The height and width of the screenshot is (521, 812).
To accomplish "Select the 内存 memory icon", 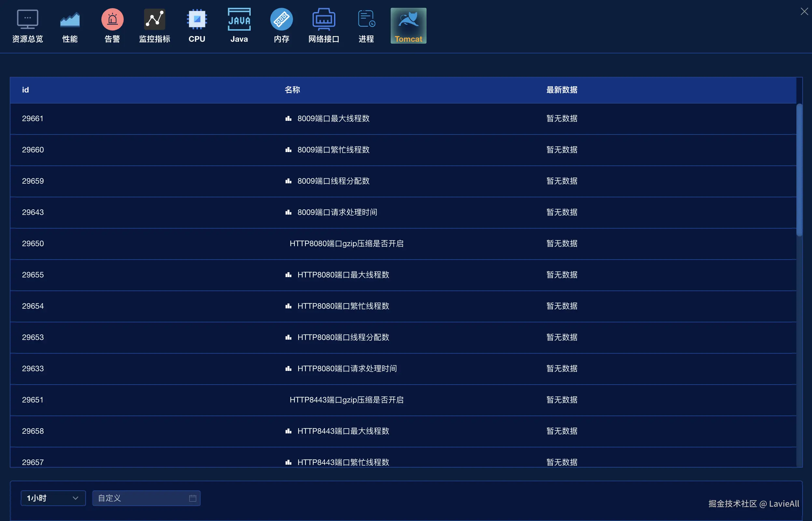I will pyautogui.click(x=281, y=20).
